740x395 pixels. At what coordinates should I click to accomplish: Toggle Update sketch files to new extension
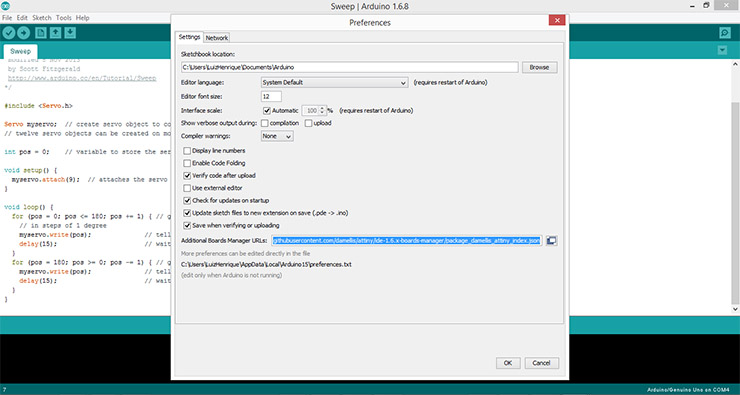point(187,213)
